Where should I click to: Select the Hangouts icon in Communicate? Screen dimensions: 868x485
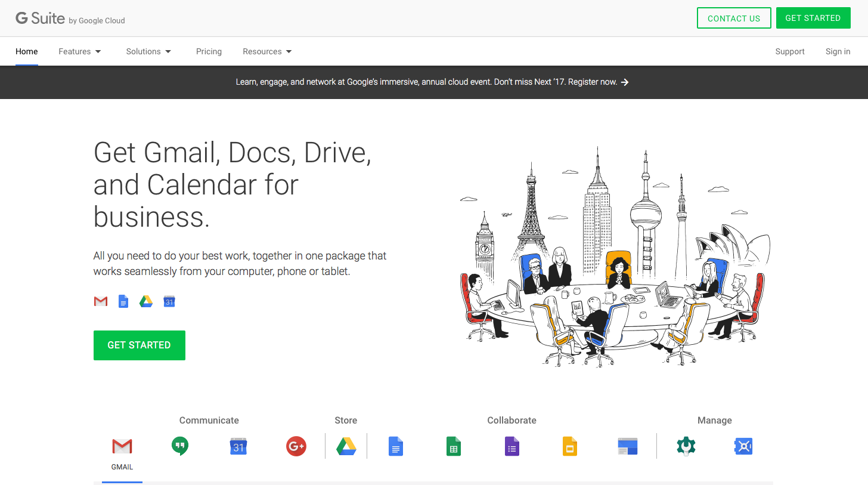click(180, 446)
